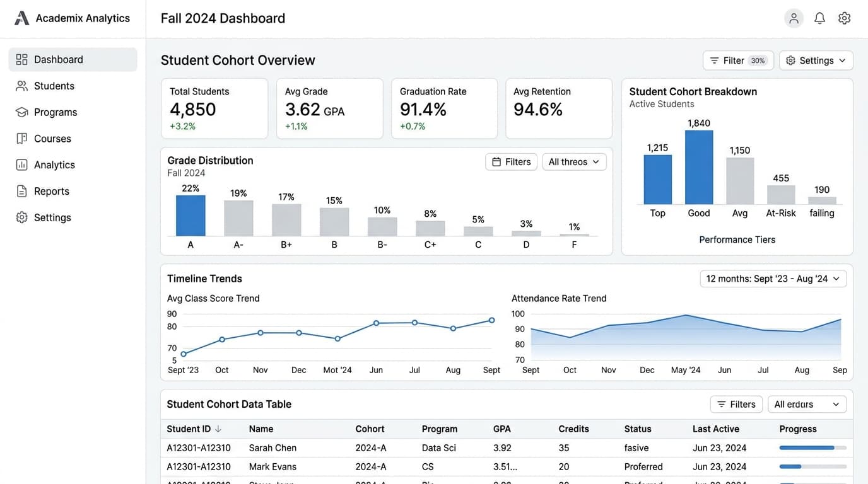Open the 12 months date range dropdown
Screen dimensions: 868x484
(773, 279)
